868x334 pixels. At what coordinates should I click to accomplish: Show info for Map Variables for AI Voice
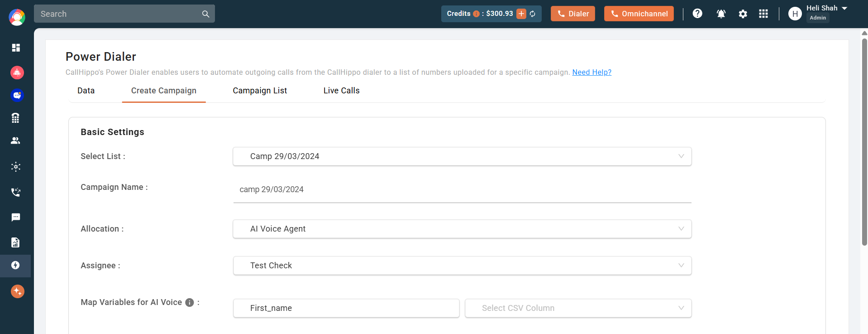[x=190, y=302]
